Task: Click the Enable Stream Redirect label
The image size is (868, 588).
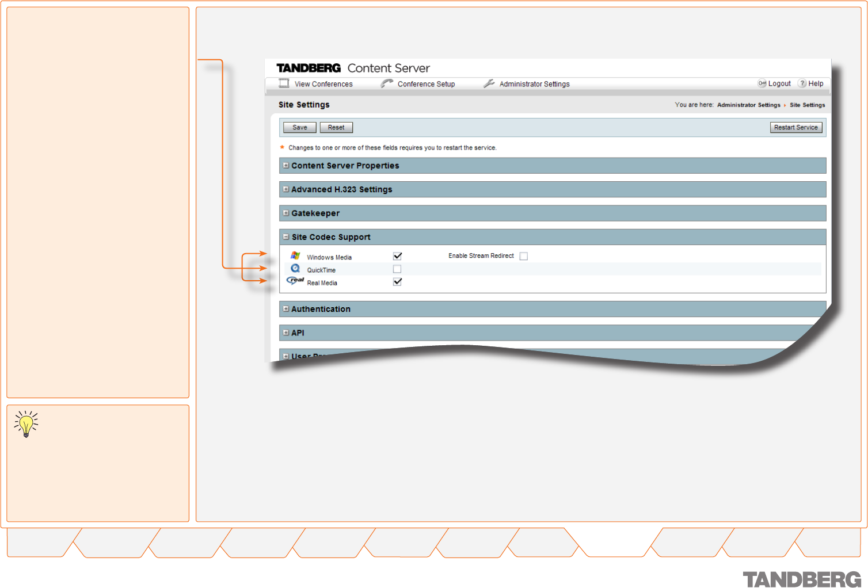Action: (481, 255)
